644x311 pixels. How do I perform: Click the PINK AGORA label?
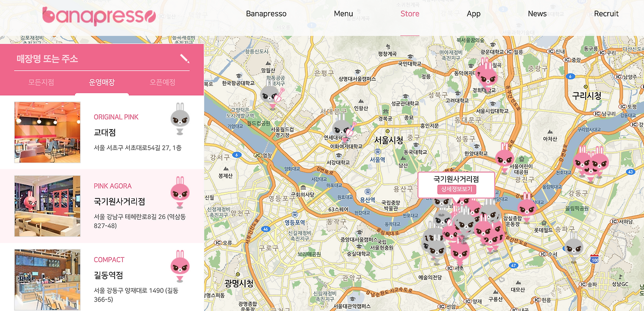pyautogui.click(x=113, y=186)
